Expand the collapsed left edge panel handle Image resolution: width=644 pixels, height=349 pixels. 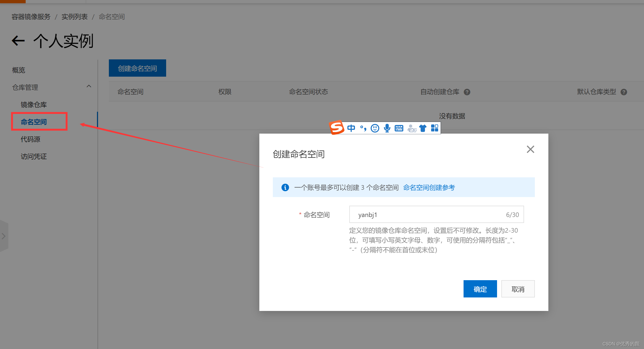pyautogui.click(x=4, y=236)
